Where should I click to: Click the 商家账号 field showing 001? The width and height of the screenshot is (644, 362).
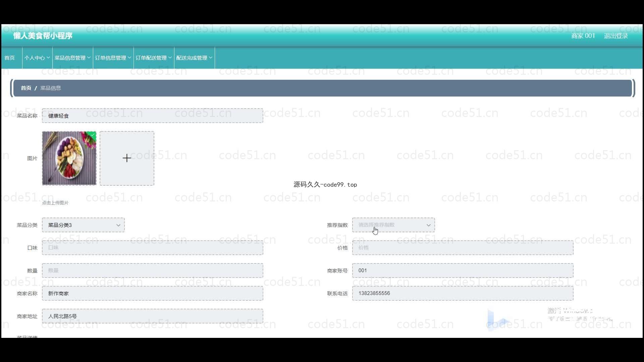point(463,270)
